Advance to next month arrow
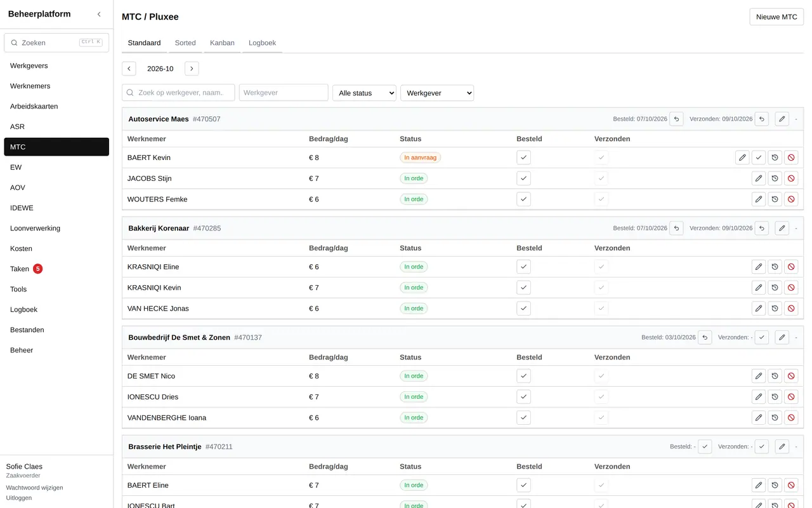 tap(192, 69)
